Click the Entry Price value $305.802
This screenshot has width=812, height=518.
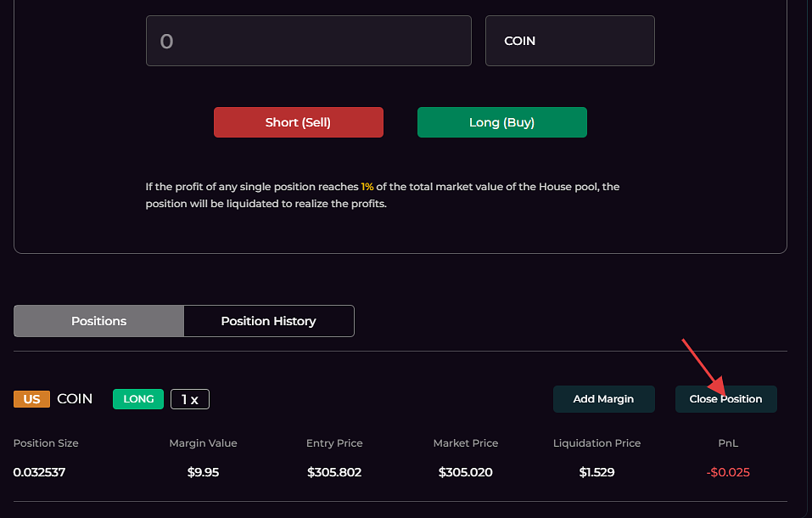click(x=334, y=472)
